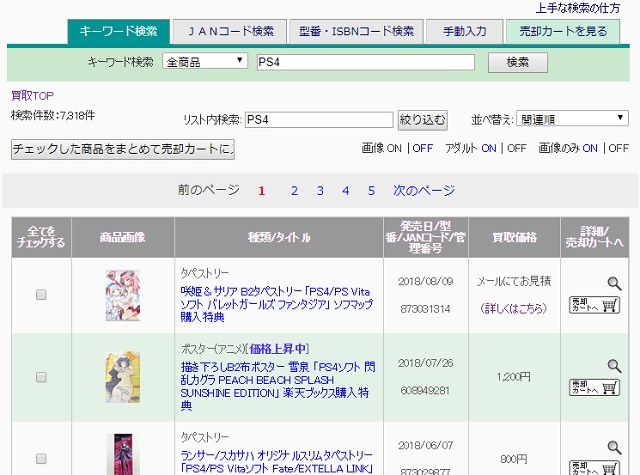640x475 pixels.
Task: Enable images-only view ON
Action: 590,148
